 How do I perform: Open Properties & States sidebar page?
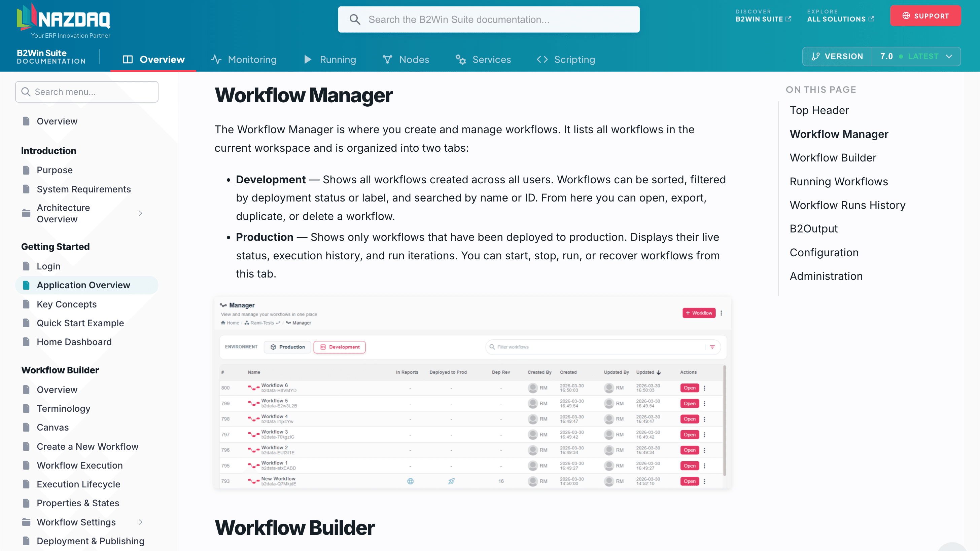tap(78, 503)
